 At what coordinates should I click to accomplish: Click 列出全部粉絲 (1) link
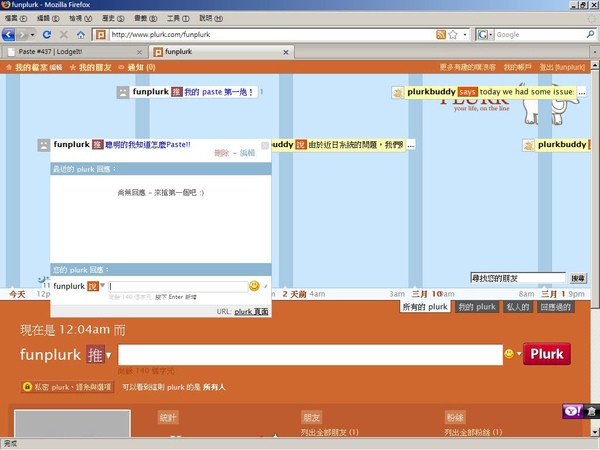point(473,432)
